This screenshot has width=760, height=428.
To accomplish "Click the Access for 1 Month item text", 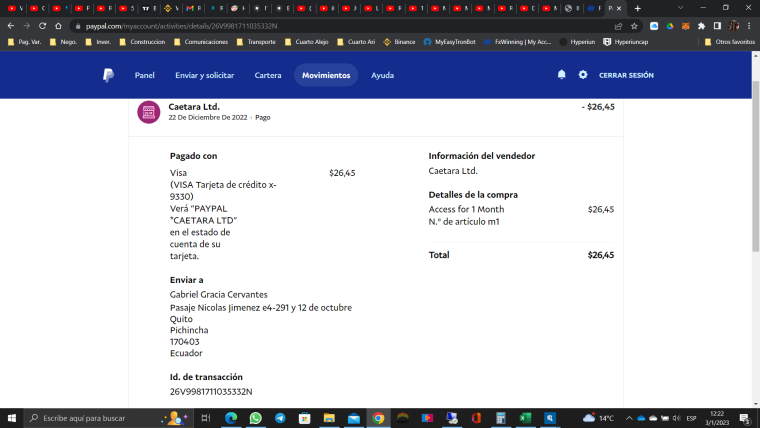I will tap(466, 209).
